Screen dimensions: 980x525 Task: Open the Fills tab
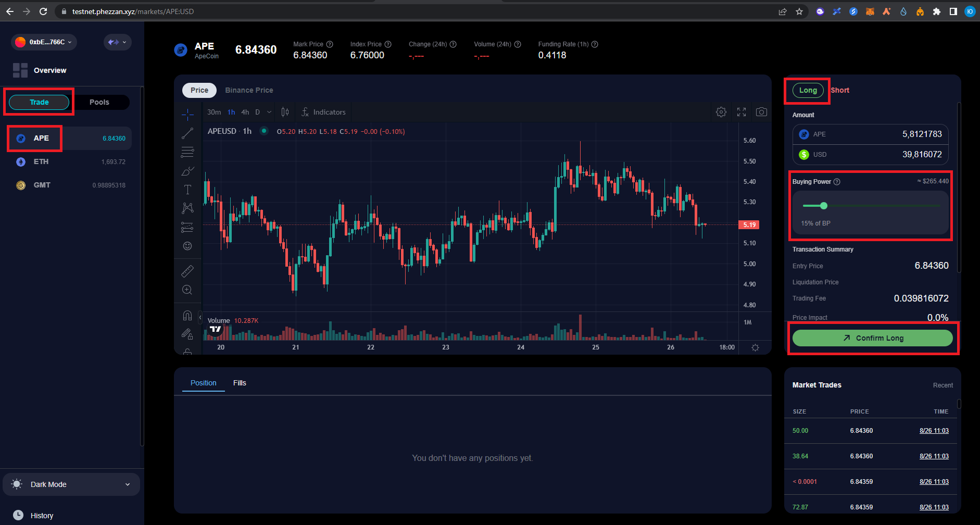240,383
